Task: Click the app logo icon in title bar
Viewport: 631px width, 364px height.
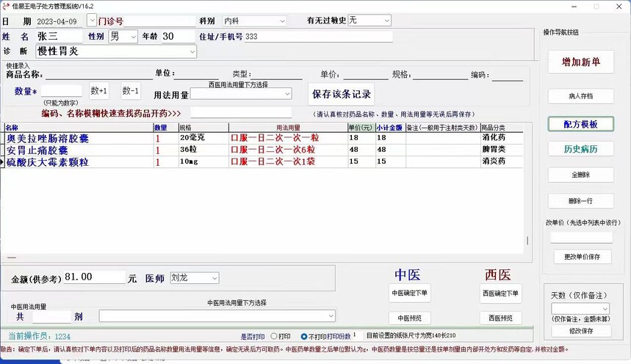Action: (6, 6)
